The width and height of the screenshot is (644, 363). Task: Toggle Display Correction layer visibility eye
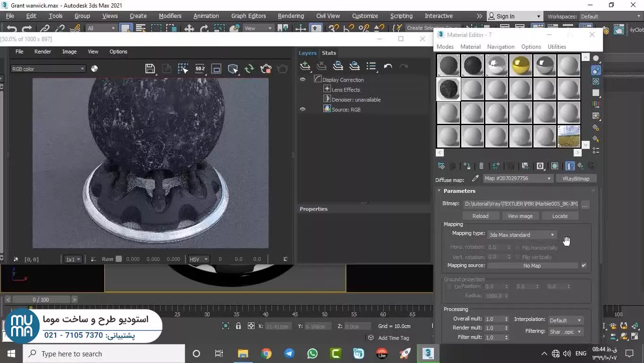(x=303, y=79)
